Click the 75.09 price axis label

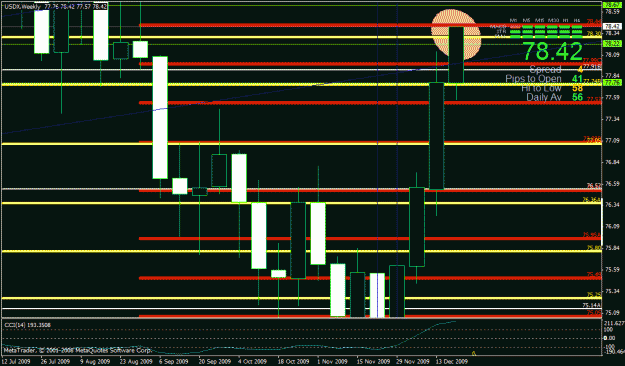[x=612, y=313]
